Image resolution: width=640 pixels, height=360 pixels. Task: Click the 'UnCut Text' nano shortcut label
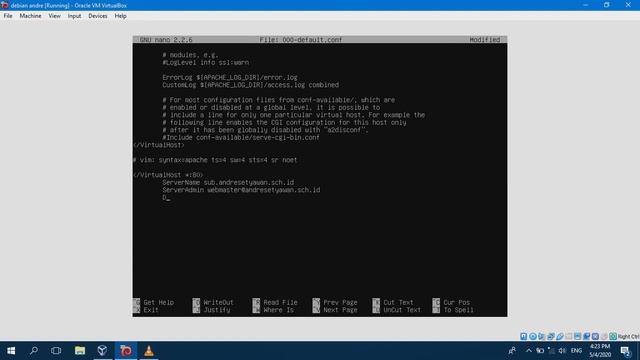[402, 310]
